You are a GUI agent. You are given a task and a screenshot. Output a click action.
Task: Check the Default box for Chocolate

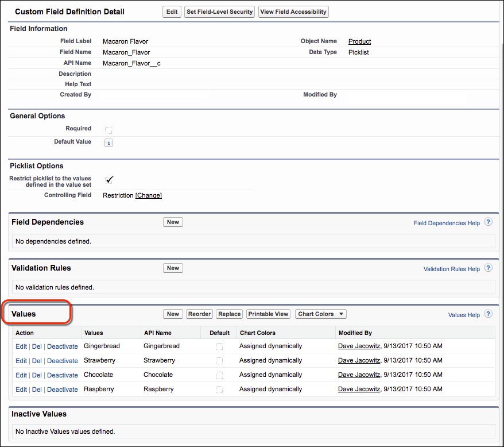(x=219, y=375)
